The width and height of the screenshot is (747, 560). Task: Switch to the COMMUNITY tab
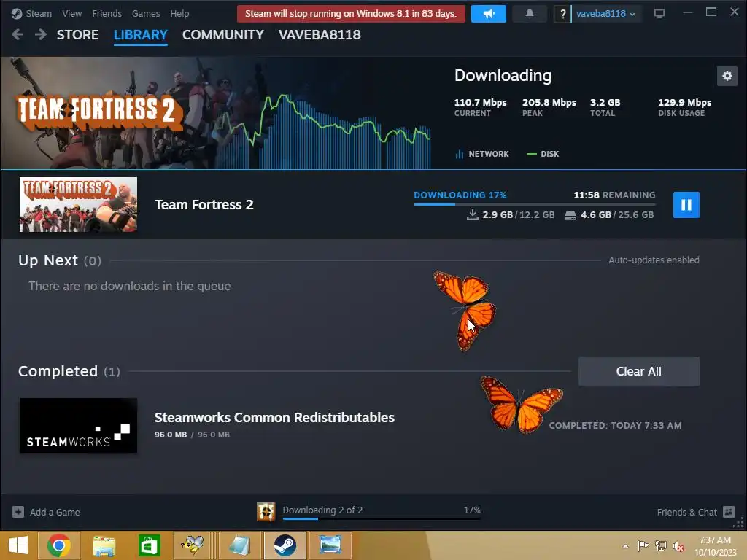[223, 35]
